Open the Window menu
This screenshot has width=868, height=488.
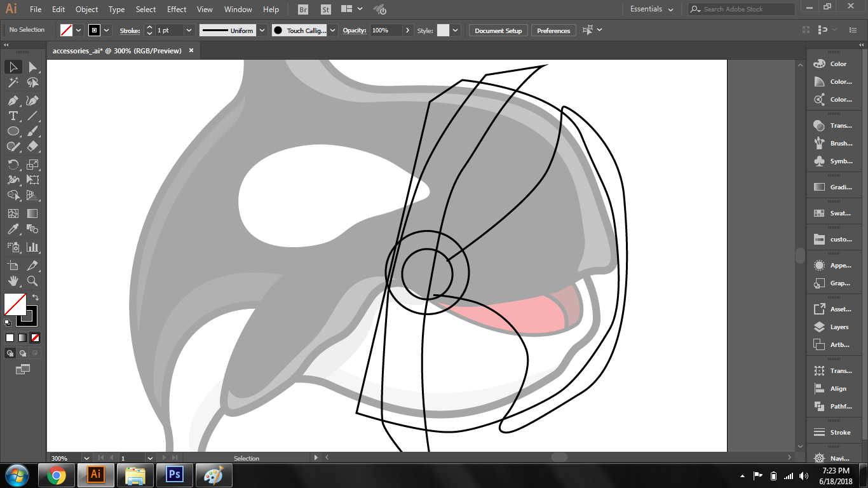point(238,10)
